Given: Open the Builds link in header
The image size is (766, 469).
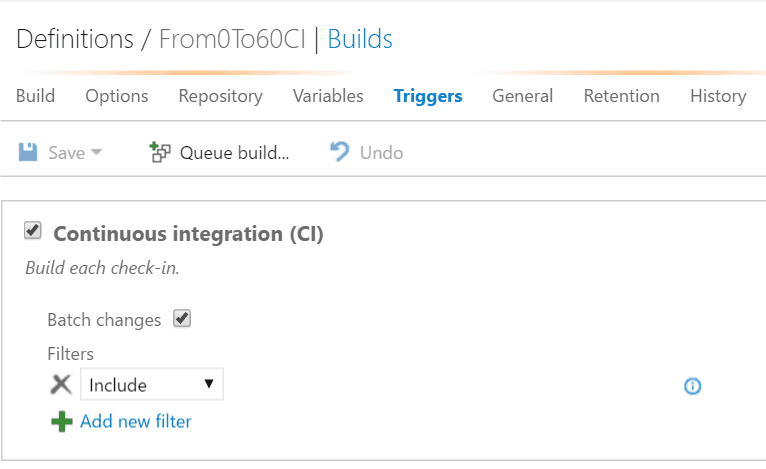Looking at the screenshot, I should tap(360, 39).
